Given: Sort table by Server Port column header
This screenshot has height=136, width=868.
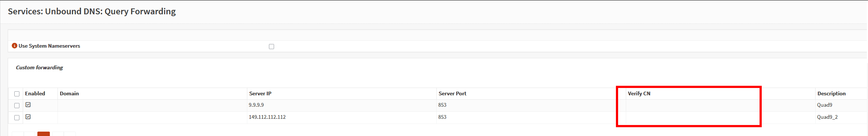Looking at the screenshot, I should click(x=453, y=93).
